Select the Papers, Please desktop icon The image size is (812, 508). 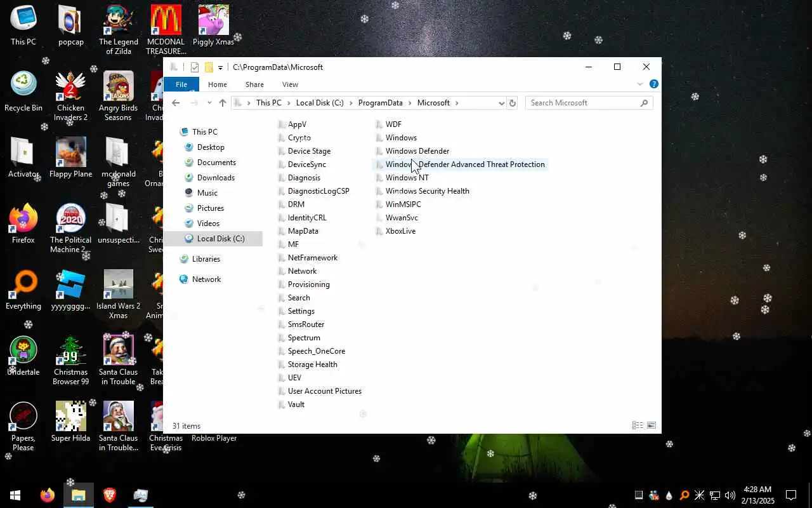coord(23,427)
